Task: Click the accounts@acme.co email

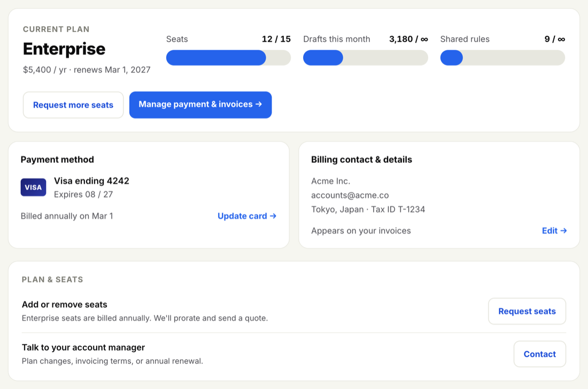Action: pyautogui.click(x=350, y=195)
